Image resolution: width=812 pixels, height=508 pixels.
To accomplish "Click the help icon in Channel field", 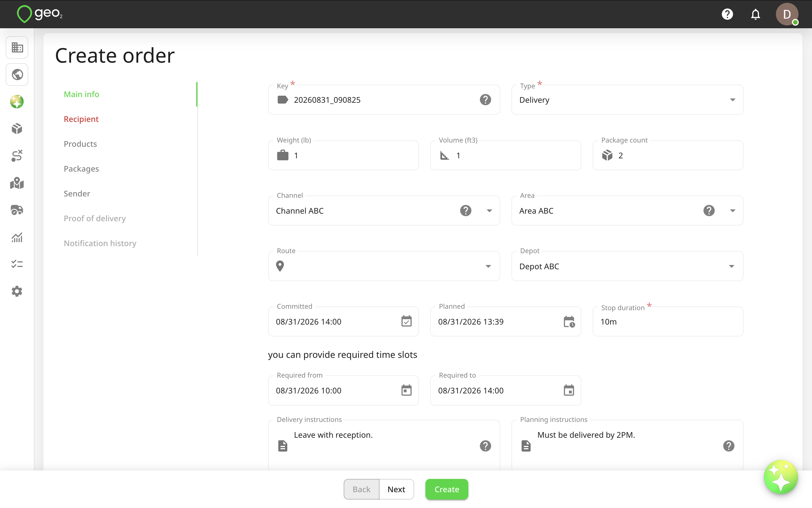I will pos(465,211).
